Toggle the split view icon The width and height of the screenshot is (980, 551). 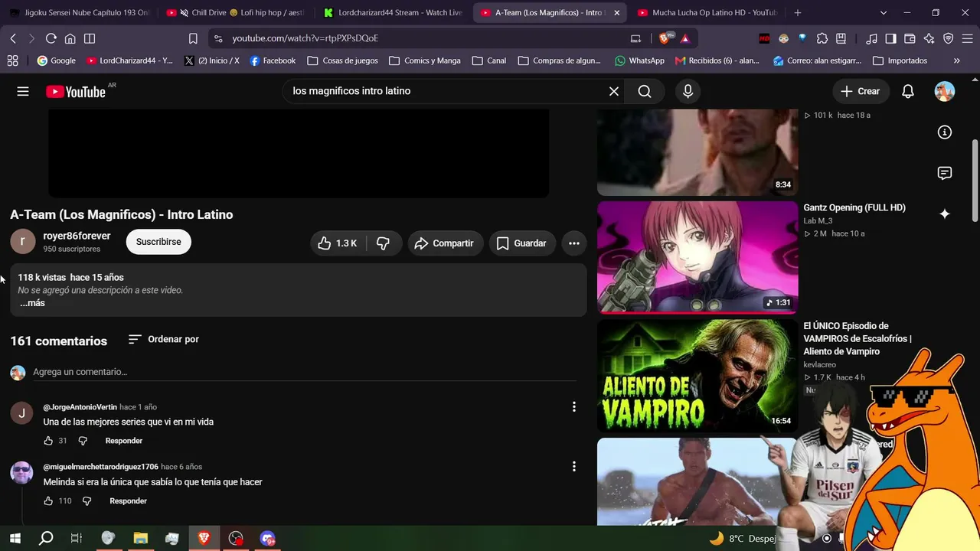pyautogui.click(x=90, y=38)
